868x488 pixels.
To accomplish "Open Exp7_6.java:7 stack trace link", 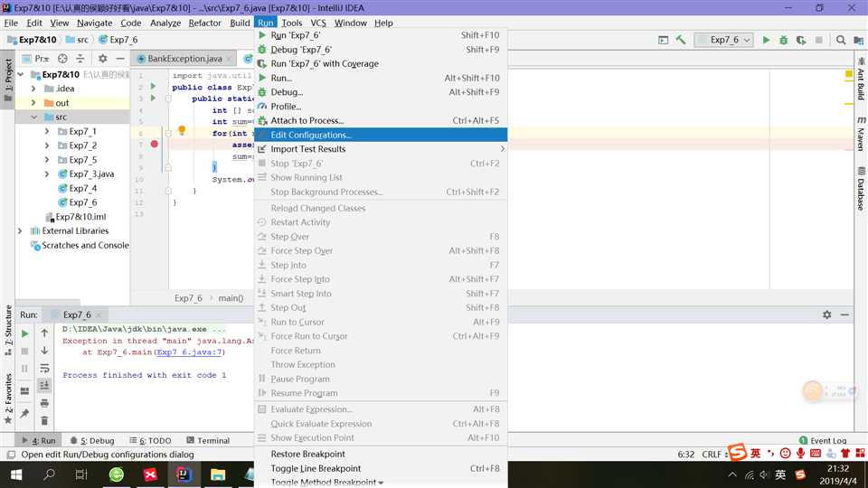I will point(189,352).
